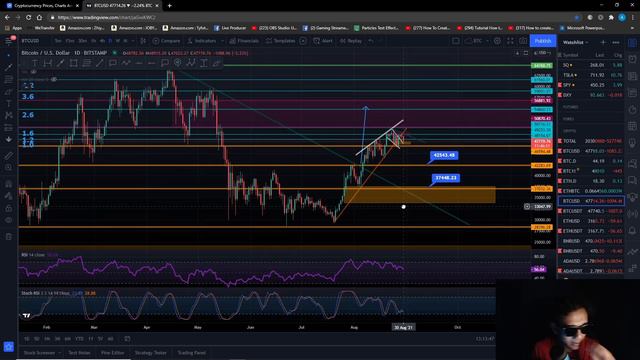Select the ETHUSD row in watchlist

[591, 221]
